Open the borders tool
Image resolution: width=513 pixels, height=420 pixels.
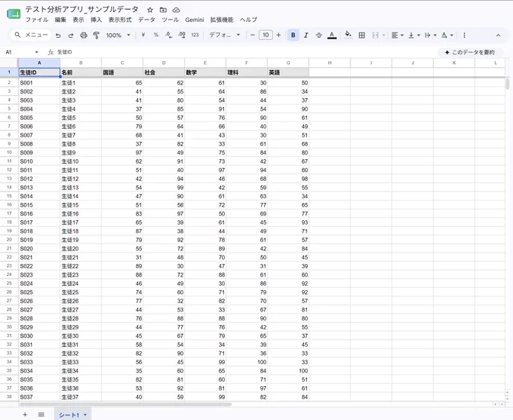coord(362,35)
